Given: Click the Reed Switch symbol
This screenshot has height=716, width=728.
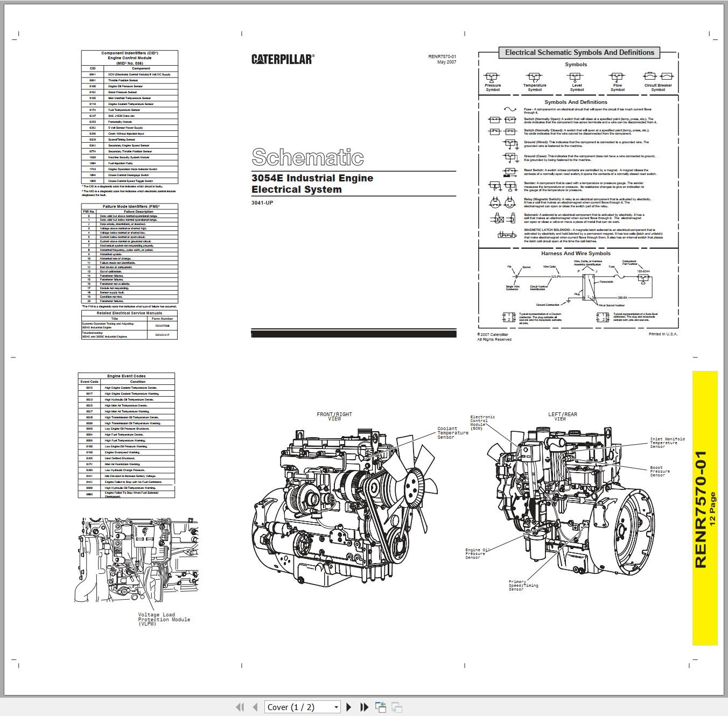Looking at the screenshot, I should [x=510, y=172].
